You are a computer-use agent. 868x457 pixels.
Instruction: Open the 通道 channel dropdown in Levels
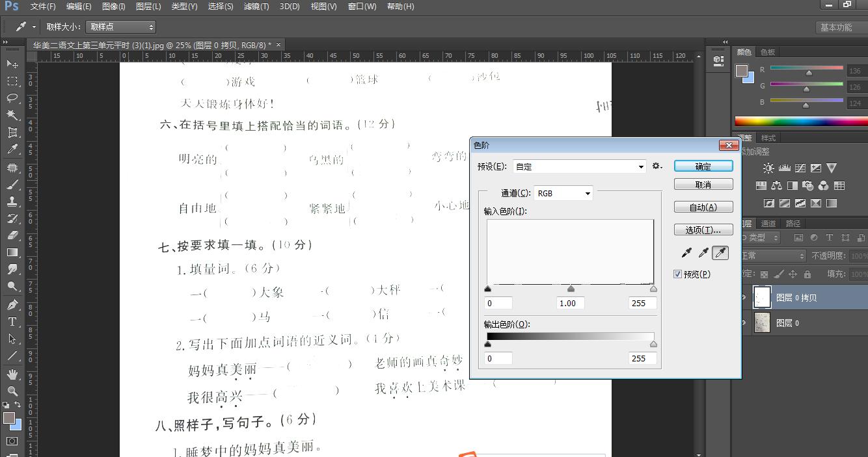[563, 193]
